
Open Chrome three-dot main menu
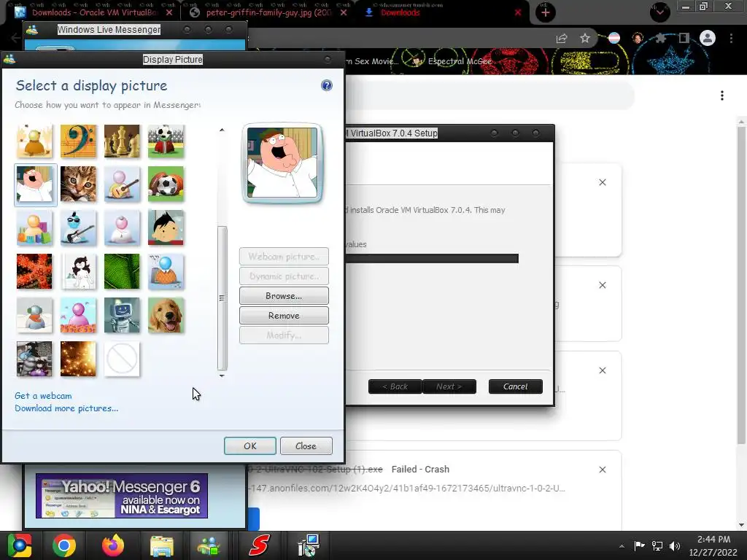pyautogui.click(x=731, y=38)
